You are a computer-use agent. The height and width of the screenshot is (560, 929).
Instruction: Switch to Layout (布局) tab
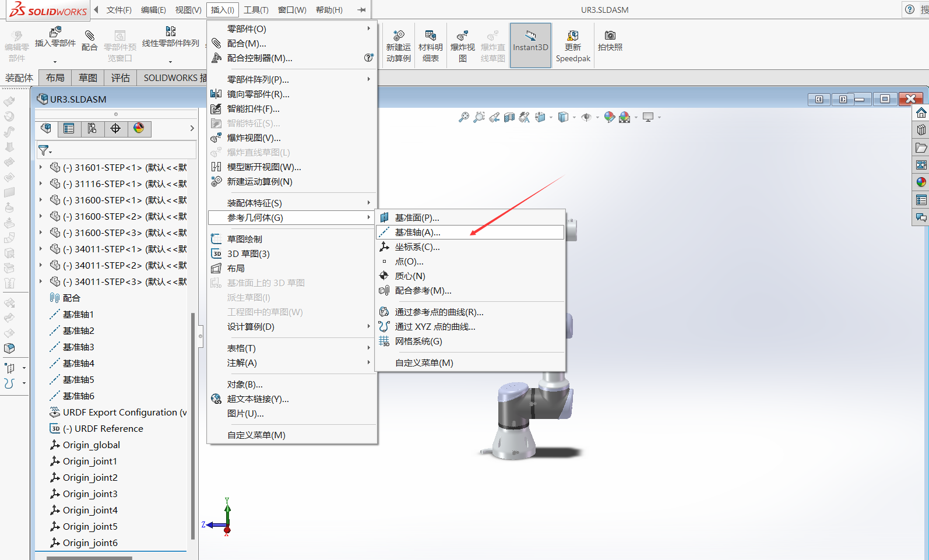pos(55,78)
